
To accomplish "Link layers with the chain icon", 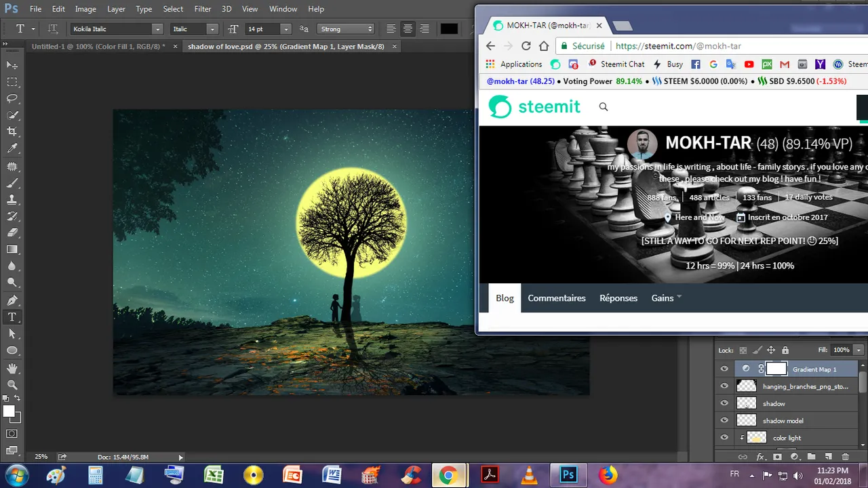I will (743, 457).
